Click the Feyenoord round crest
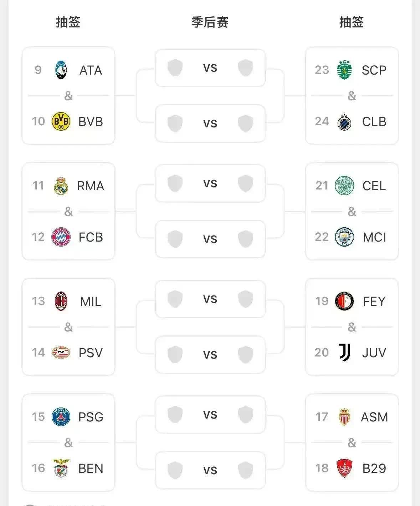 [x=344, y=301]
